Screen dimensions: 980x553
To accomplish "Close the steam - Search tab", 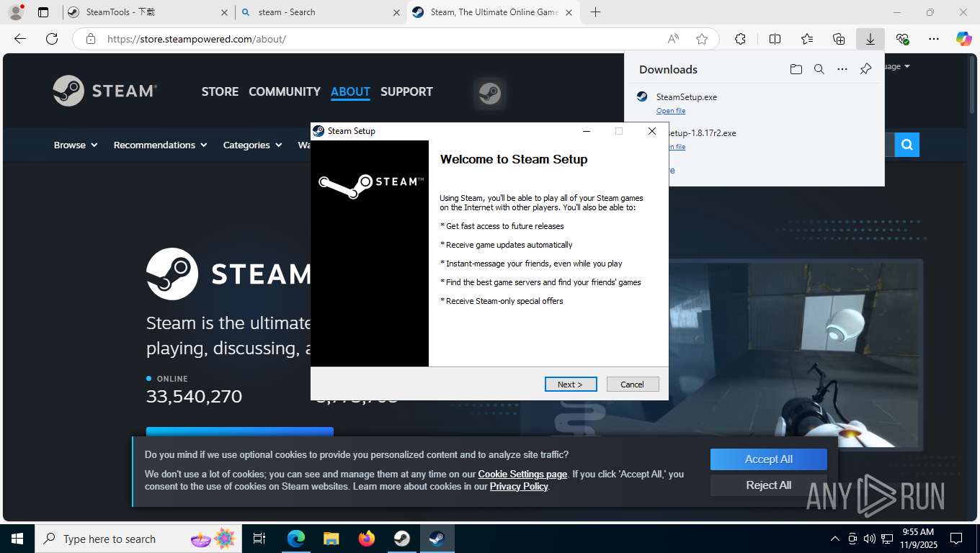I will click(396, 12).
